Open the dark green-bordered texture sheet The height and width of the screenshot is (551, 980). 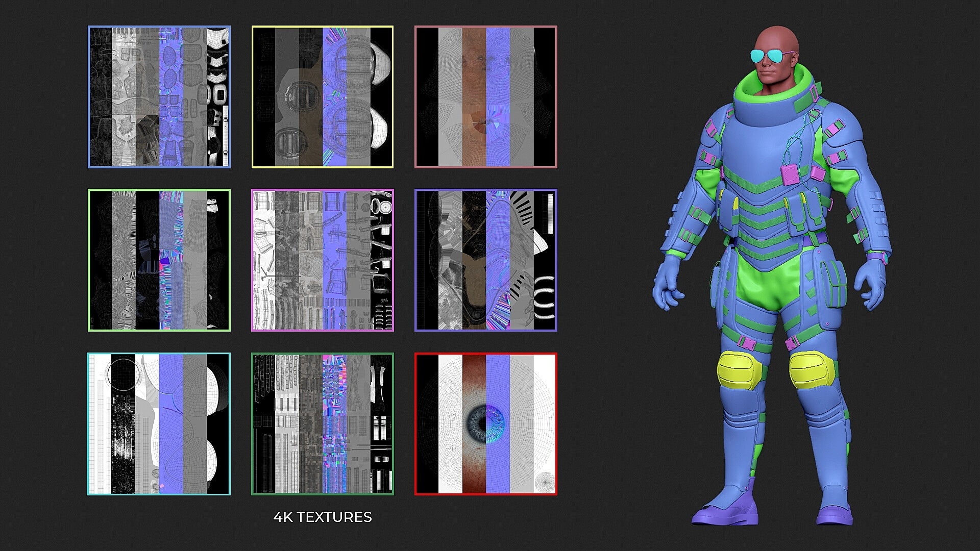click(x=323, y=424)
